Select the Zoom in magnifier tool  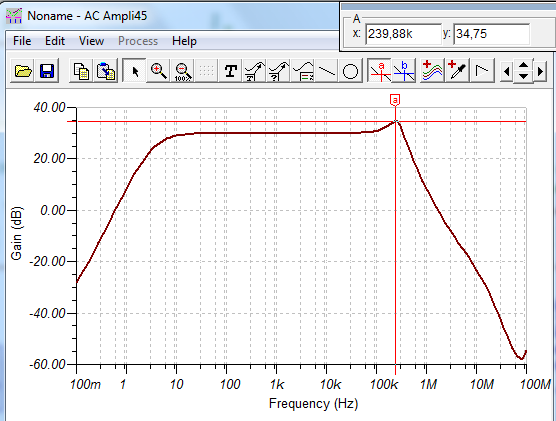pyautogui.click(x=159, y=71)
